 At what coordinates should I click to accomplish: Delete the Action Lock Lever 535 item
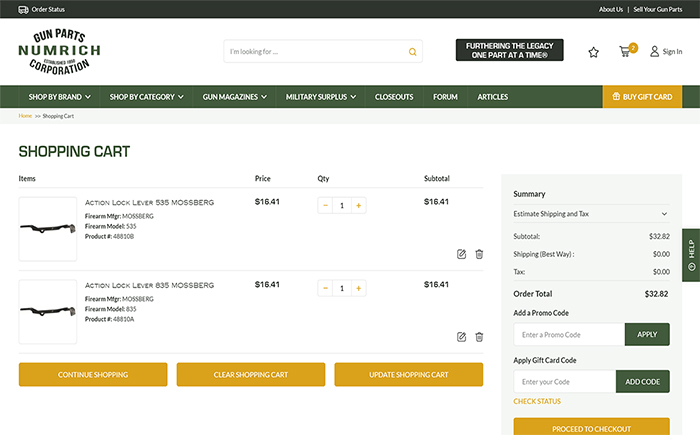click(479, 254)
